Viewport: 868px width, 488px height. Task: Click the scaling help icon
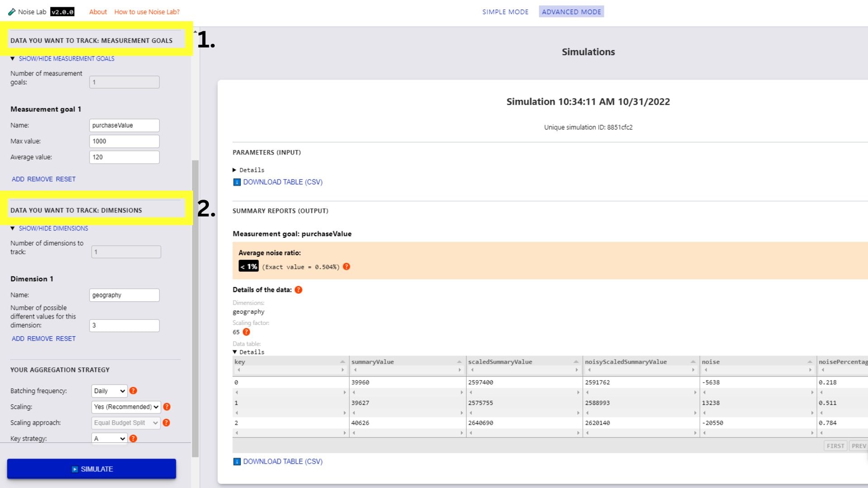(x=166, y=406)
